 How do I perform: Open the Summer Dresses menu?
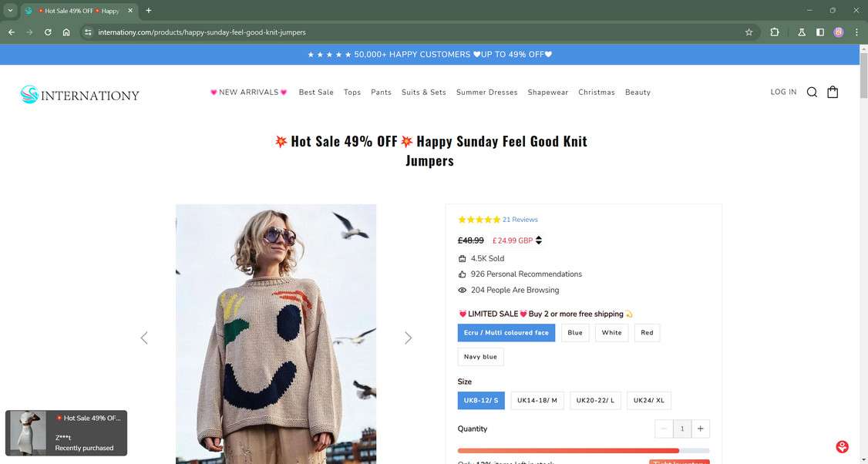486,92
